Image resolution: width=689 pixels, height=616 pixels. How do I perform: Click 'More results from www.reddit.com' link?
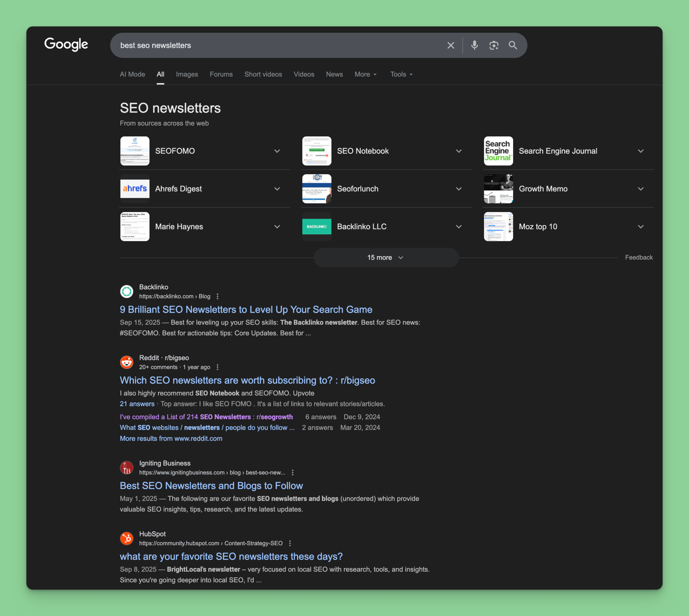[171, 438]
